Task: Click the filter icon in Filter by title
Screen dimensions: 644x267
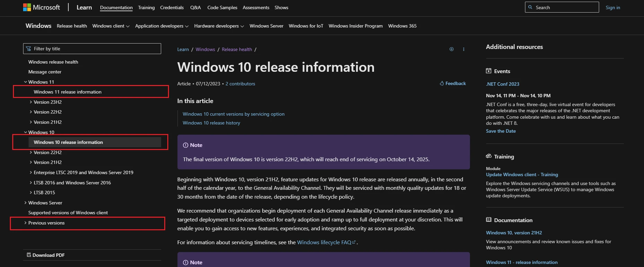Action: pyautogui.click(x=28, y=49)
